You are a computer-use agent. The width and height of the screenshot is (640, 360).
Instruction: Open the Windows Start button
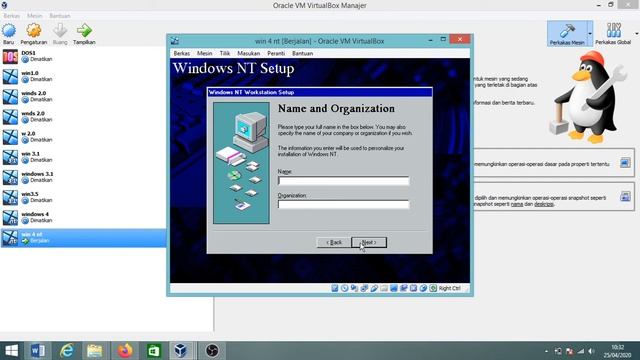(x=11, y=351)
